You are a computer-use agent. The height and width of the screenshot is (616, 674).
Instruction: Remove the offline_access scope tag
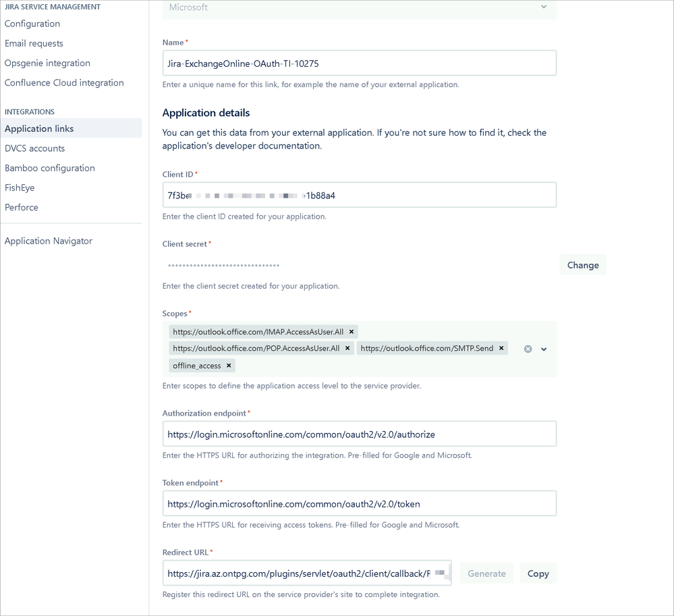point(229,366)
